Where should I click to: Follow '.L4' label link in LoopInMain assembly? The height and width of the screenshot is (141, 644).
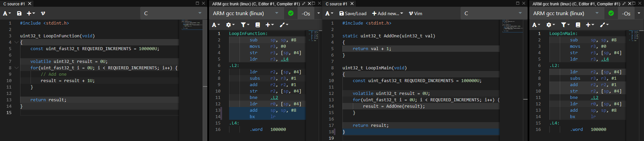point(605,59)
